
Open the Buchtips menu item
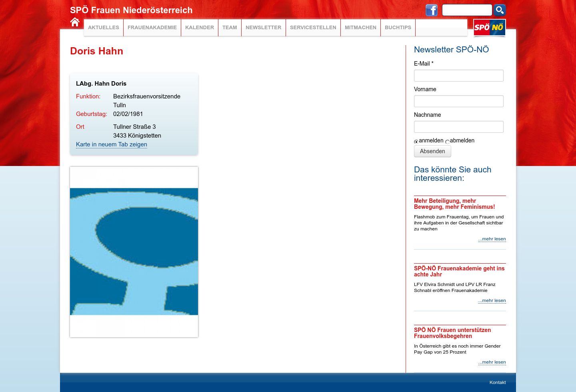click(398, 28)
